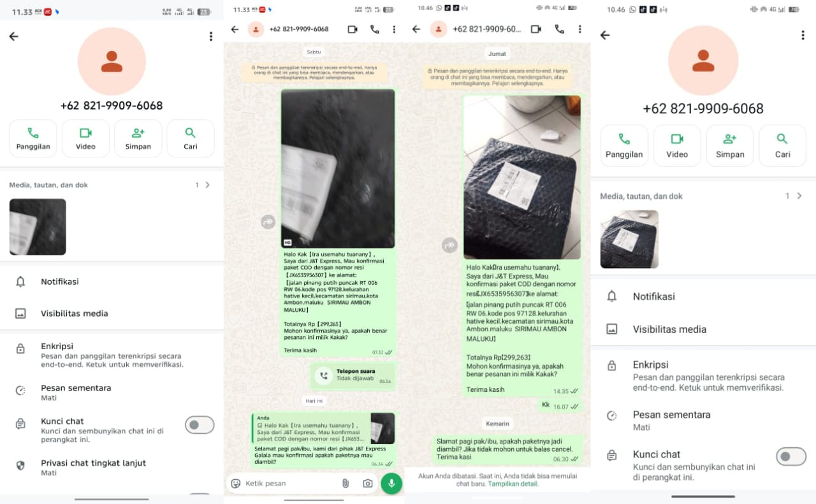The image size is (816, 504).
Task: Click the Tampilkan detail link
Action: [x=513, y=484]
